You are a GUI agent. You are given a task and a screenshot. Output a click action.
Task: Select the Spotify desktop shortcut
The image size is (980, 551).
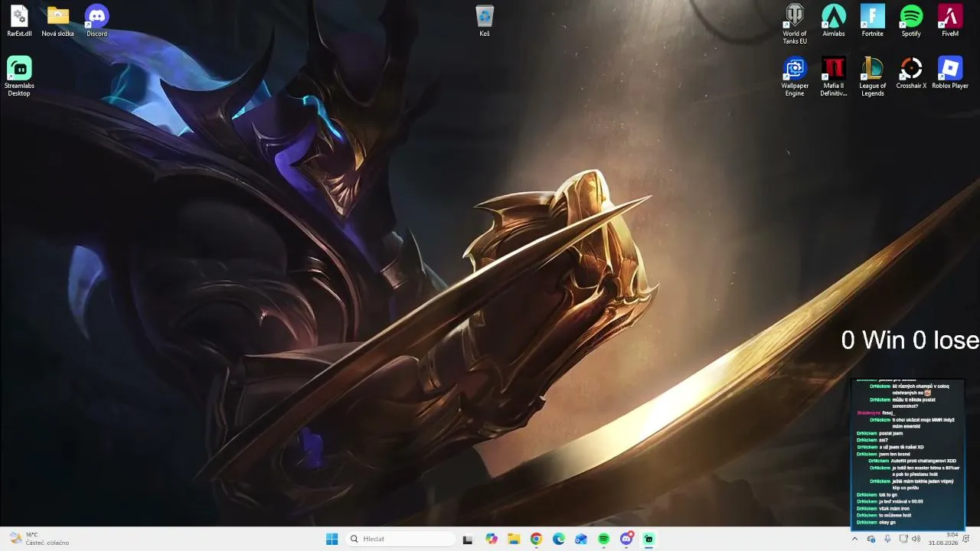click(x=911, y=21)
